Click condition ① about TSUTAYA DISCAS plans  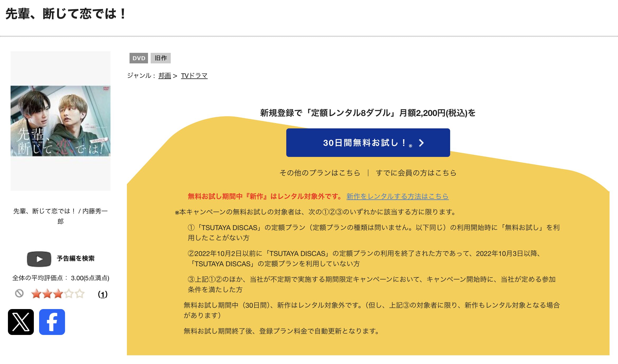(373, 232)
